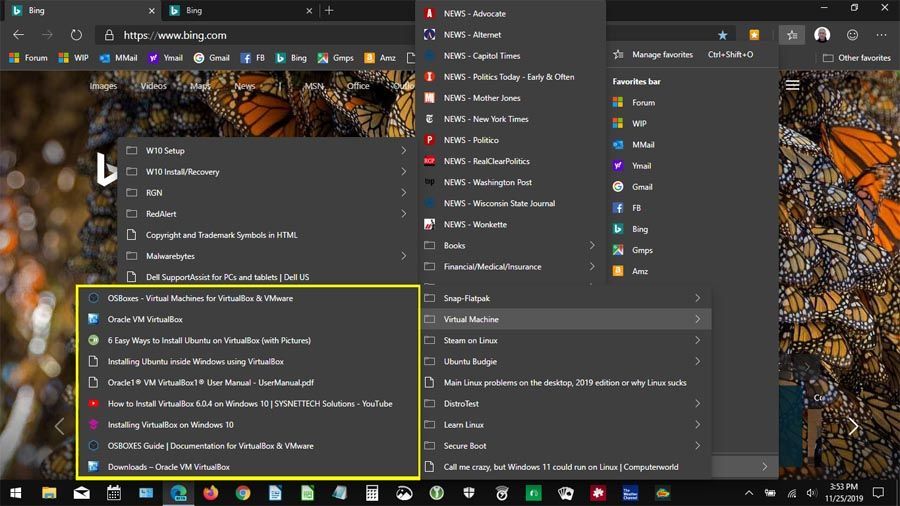Image resolution: width=900 pixels, height=506 pixels.
Task: Open Firefox from the taskbar
Action: click(211, 493)
